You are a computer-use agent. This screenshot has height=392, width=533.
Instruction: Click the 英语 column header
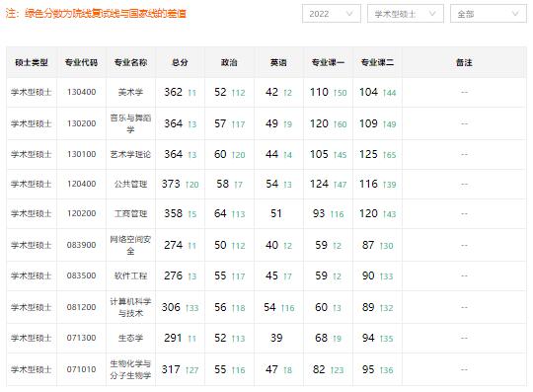[278, 62]
